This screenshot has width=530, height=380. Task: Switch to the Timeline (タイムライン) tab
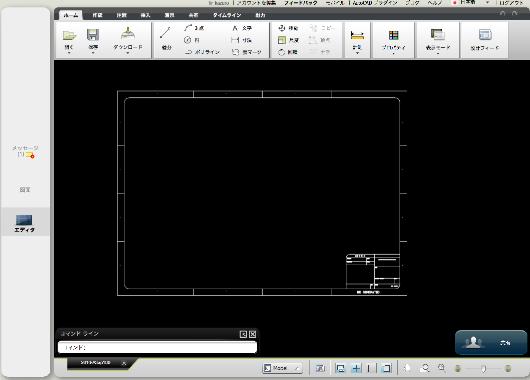click(227, 15)
